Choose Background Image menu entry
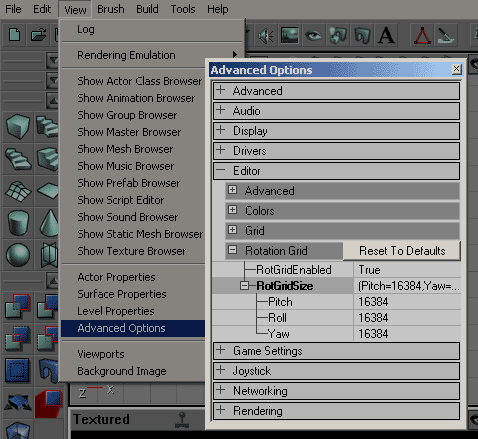 point(133,371)
